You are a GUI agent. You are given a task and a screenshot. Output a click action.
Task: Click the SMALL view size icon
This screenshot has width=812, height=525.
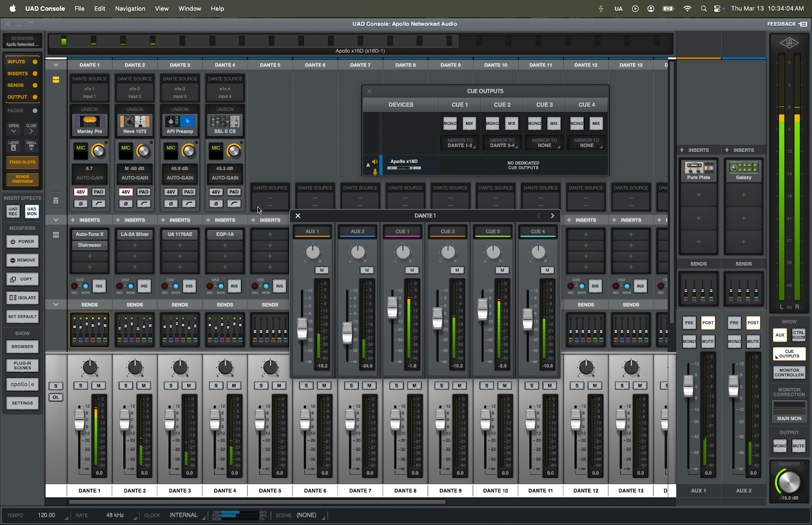pyautogui.click(x=31, y=146)
